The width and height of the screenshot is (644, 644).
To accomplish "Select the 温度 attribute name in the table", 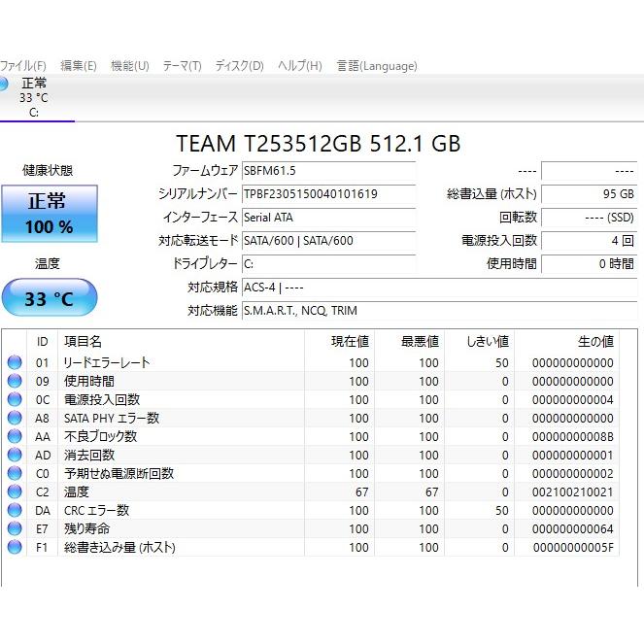I will pyautogui.click(x=77, y=492).
